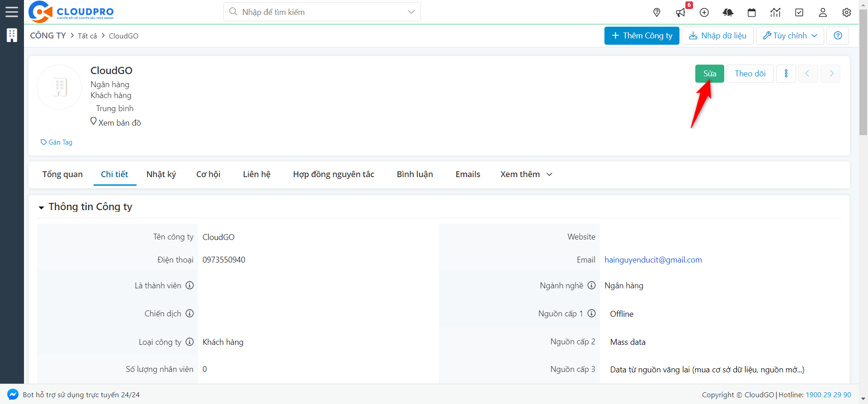Screen dimensions: 868x404
Task: Click Tất cả breadcrumb
Action: (87, 36)
